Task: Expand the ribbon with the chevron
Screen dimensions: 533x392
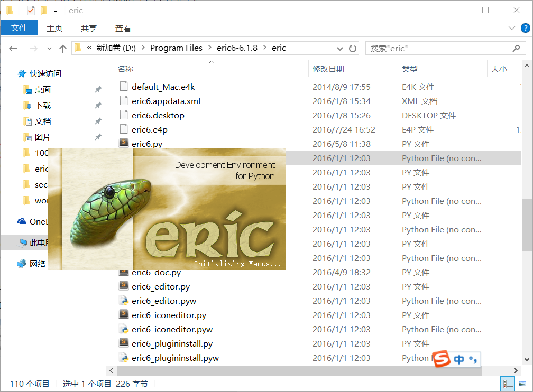Action: coord(512,28)
